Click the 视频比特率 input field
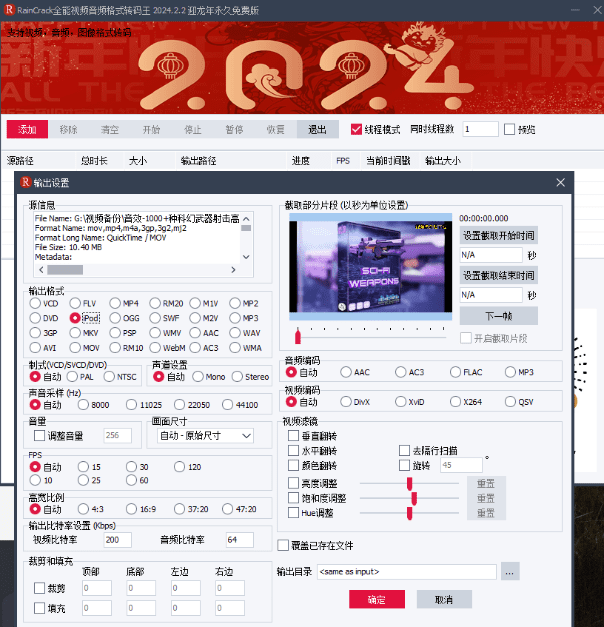Image resolution: width=604 pixels, height=627 pixels. 118,540
